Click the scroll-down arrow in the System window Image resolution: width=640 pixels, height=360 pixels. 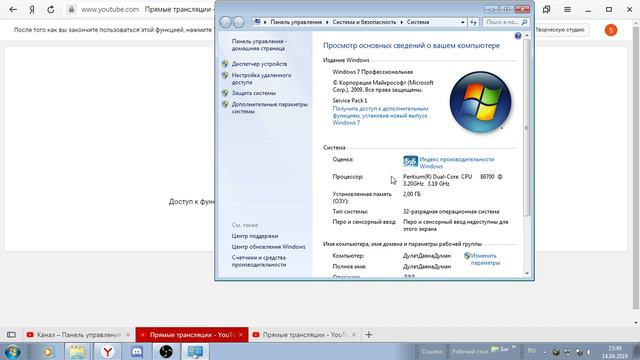point(527,273)
